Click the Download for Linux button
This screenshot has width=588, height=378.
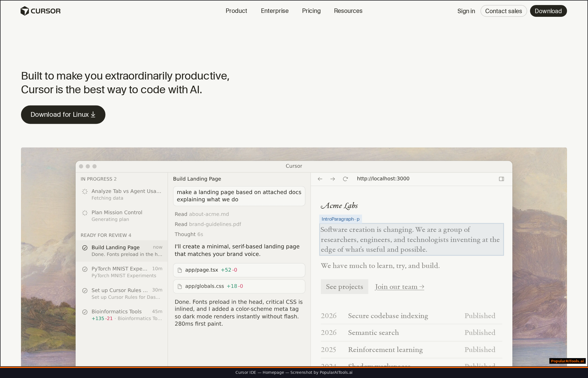point(63,115)
